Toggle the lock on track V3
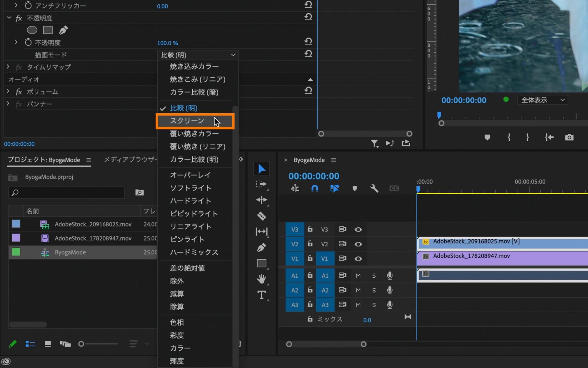Image resolution: width=588 pixels, height=368 pixels. click(310, 229)
